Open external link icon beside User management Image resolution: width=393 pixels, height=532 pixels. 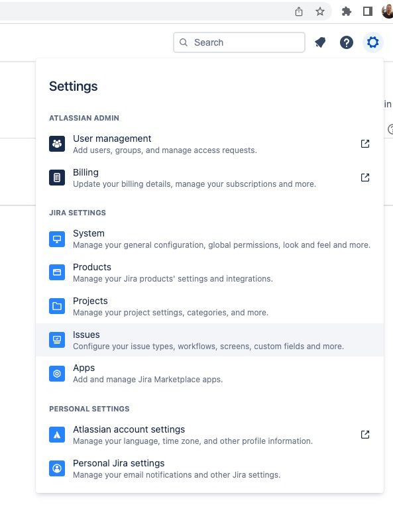(365, 144)
